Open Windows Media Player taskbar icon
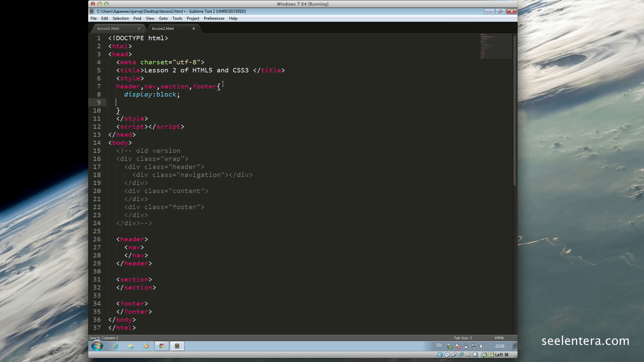 pos(146,346)
